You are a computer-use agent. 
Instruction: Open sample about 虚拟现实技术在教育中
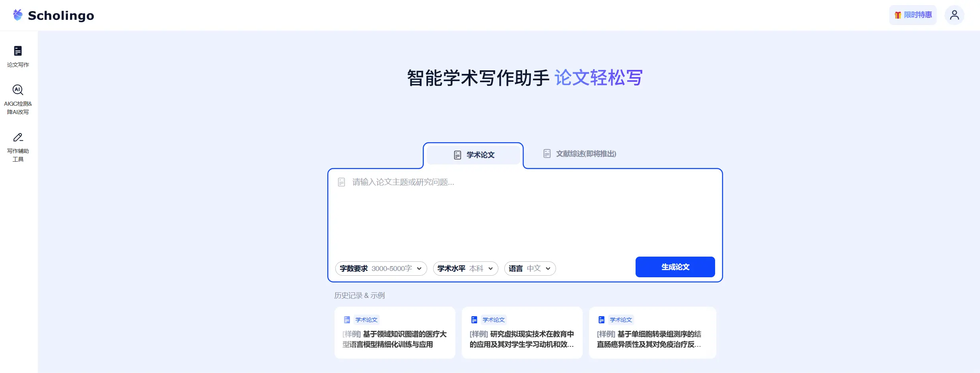pyautogui.click(x=521, y=339)
